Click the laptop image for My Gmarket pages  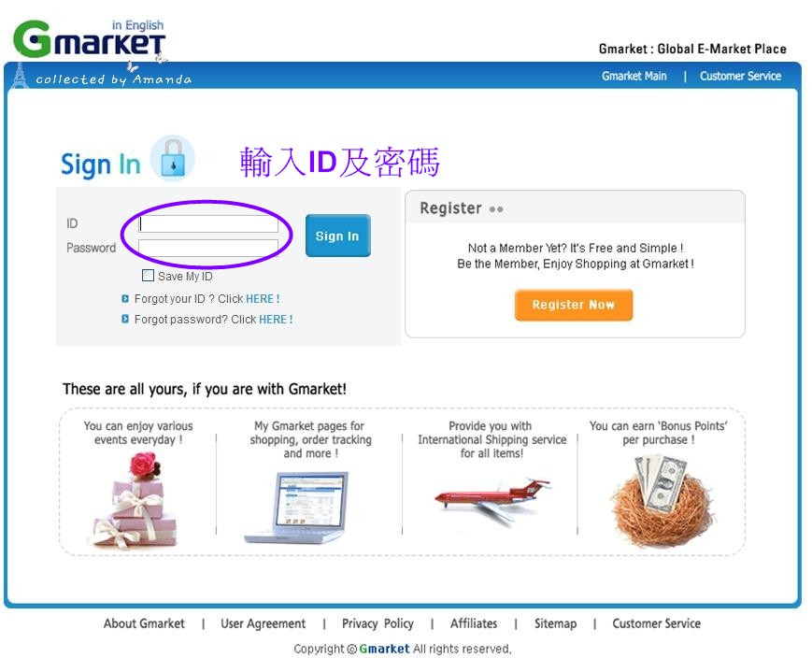pyautogui.click(x=298, y=507)
